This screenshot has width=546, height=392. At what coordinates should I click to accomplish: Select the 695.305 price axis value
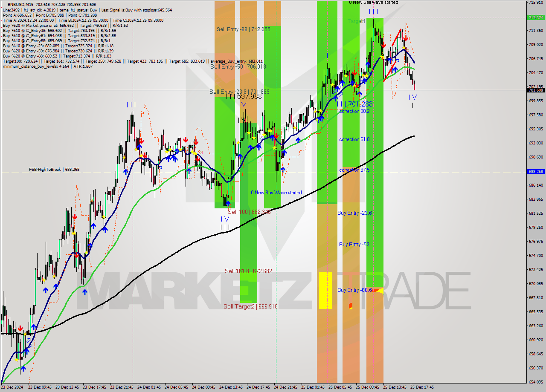coord(536,129)
